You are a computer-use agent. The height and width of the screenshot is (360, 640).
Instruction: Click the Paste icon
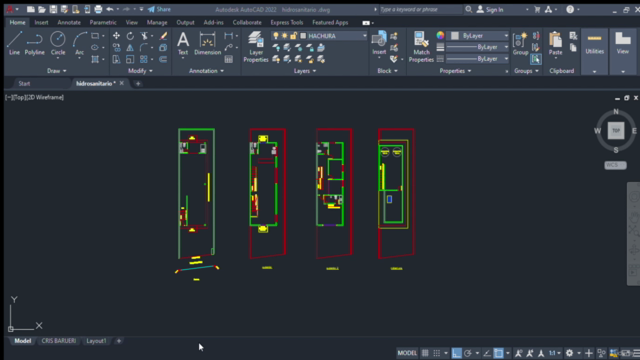point(556,43)
